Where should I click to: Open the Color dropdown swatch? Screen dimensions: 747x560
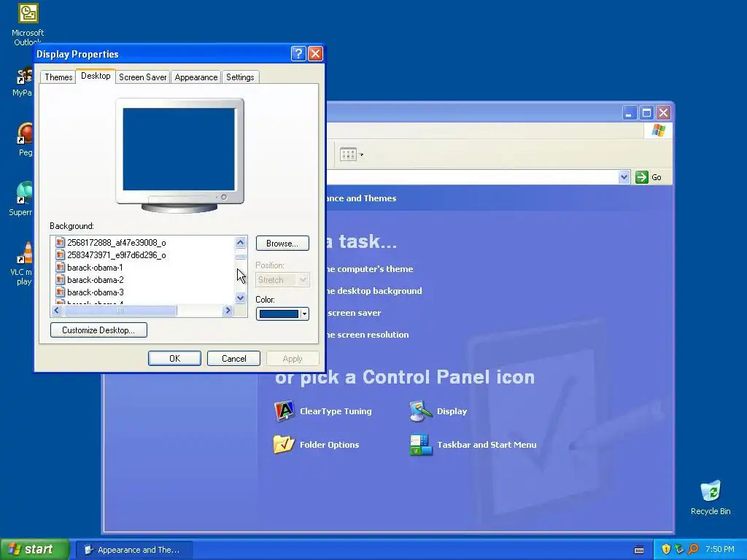click(x=282, y=314)
